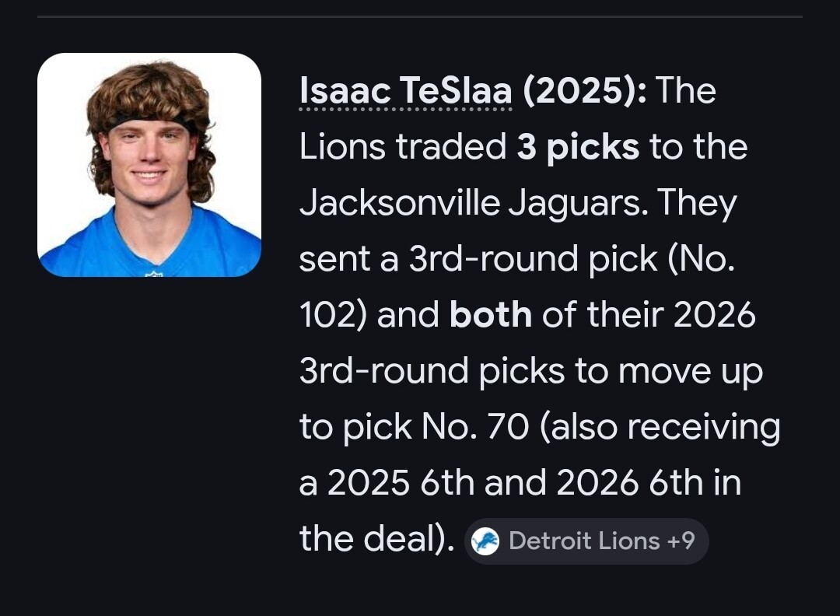840x616 pixels.
Task: Expand the +9 additional sources count
Action: point(681,541)
